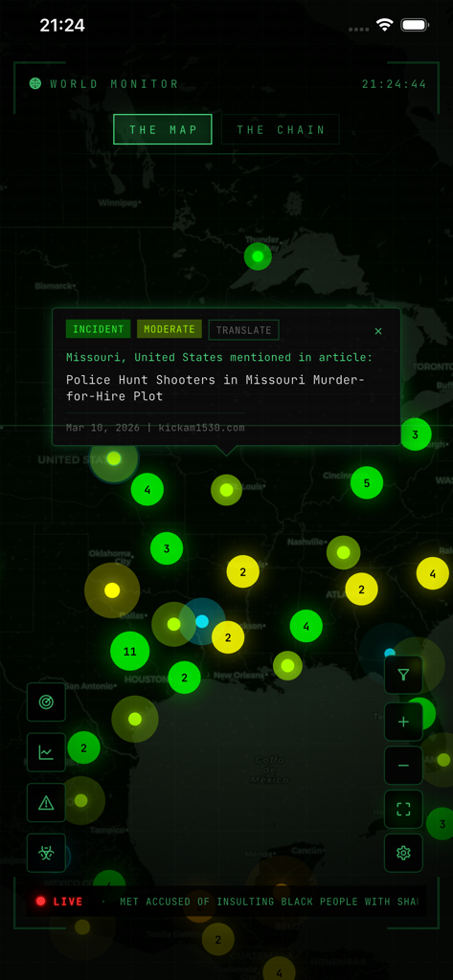Tap the 21:24:44 monitor clock
The width and height of the screenshot is (453, 980).
coord(395,84)
